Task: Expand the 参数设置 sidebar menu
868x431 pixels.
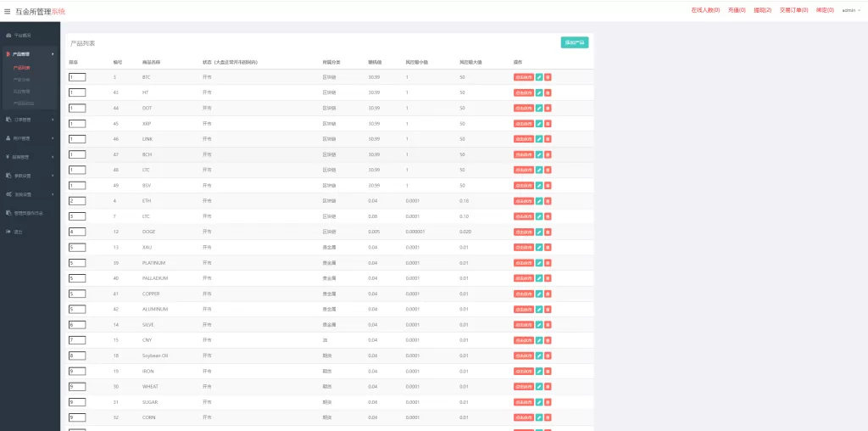Action: pyautogui.click(x=30, y=176)
